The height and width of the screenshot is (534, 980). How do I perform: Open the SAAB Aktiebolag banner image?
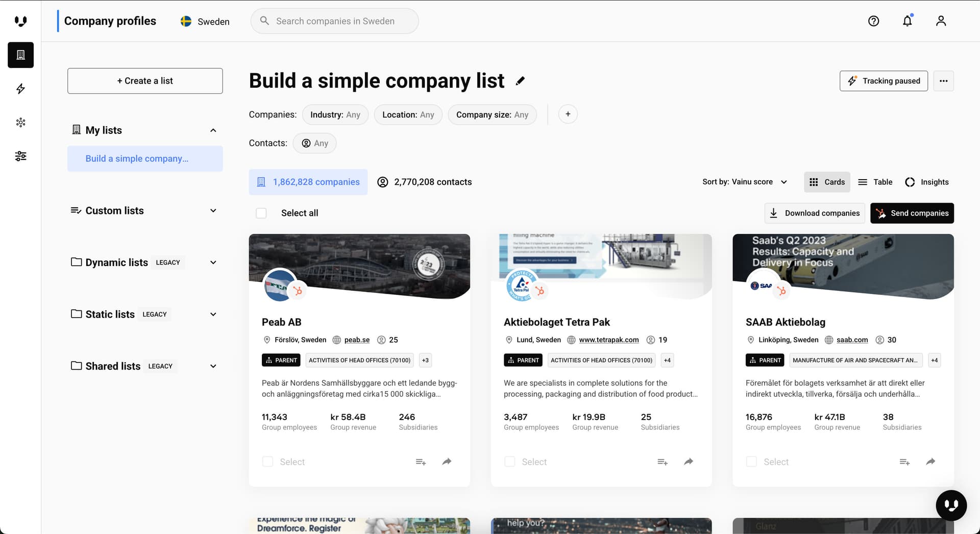point(843,265)
